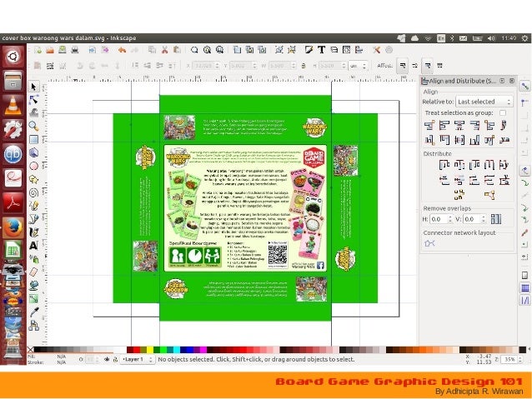Select the Zoom magnifier tool
This screenshot has width=532, height=399.
(x=33, y=126)
